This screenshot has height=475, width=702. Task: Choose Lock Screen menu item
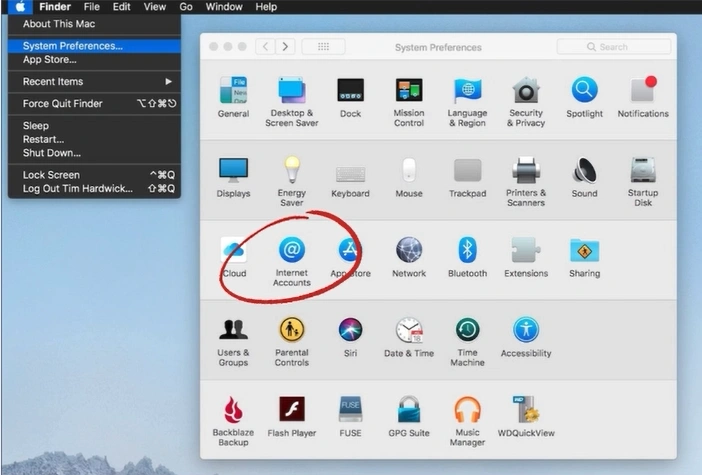click(94, 175)
